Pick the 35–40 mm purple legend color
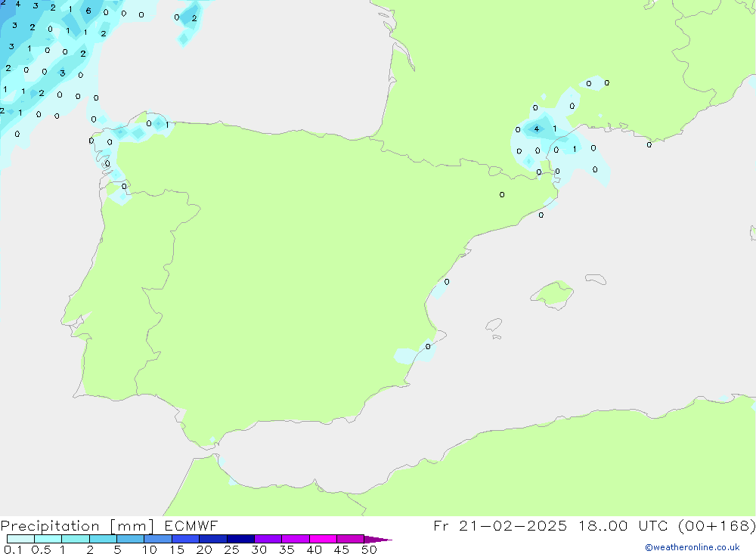 coord(295,539)
